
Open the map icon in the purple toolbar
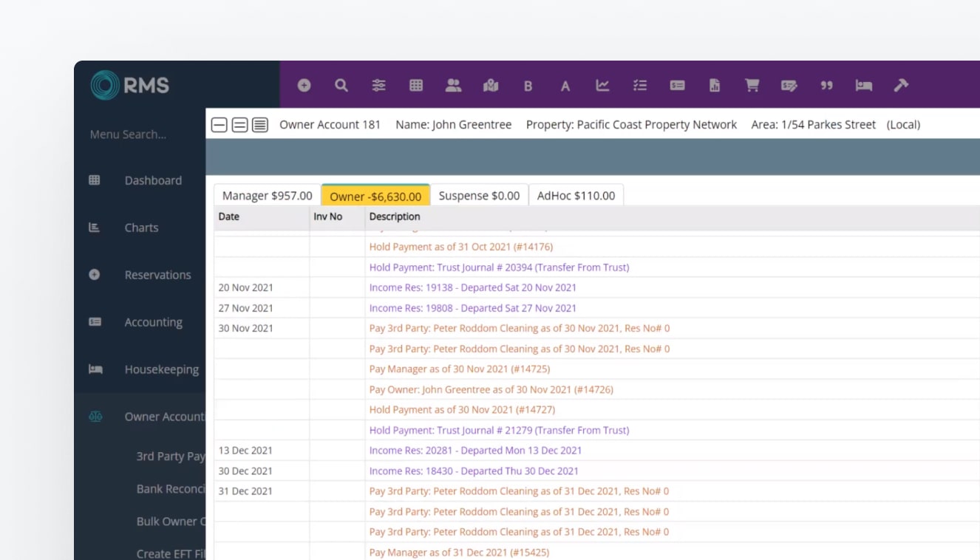[x=491, y=85]
